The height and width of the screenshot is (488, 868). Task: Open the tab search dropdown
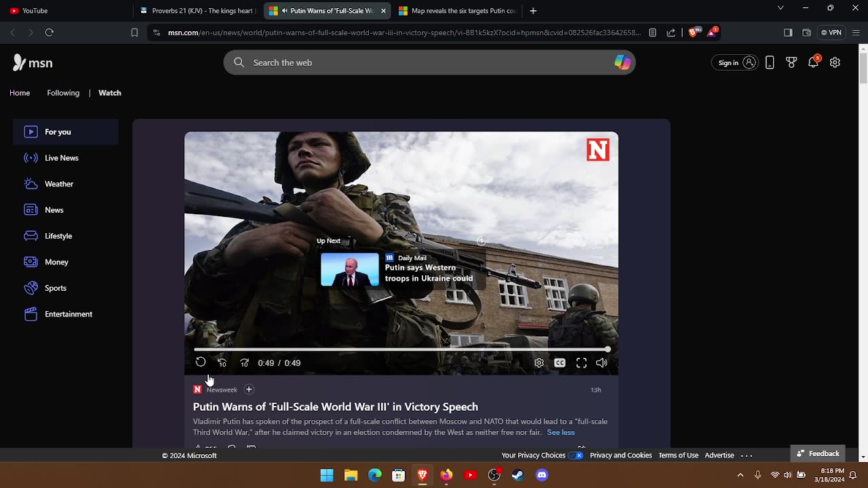tap(781, 8)
